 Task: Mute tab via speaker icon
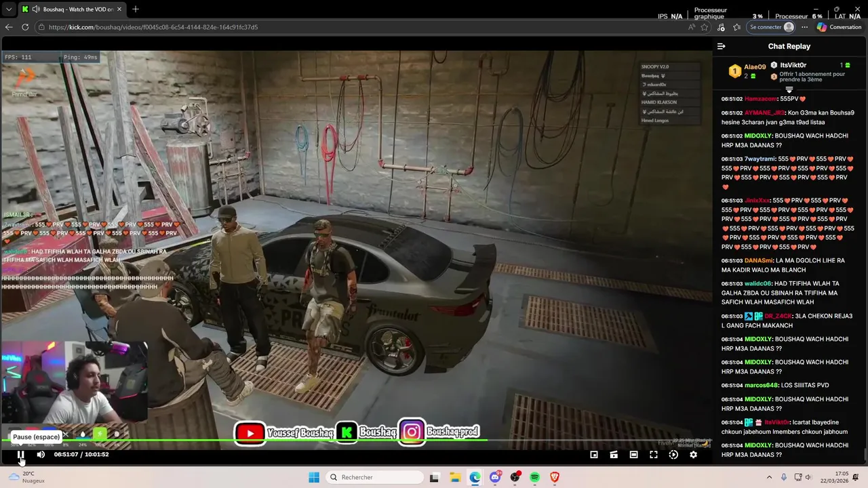tap(35, 9)
